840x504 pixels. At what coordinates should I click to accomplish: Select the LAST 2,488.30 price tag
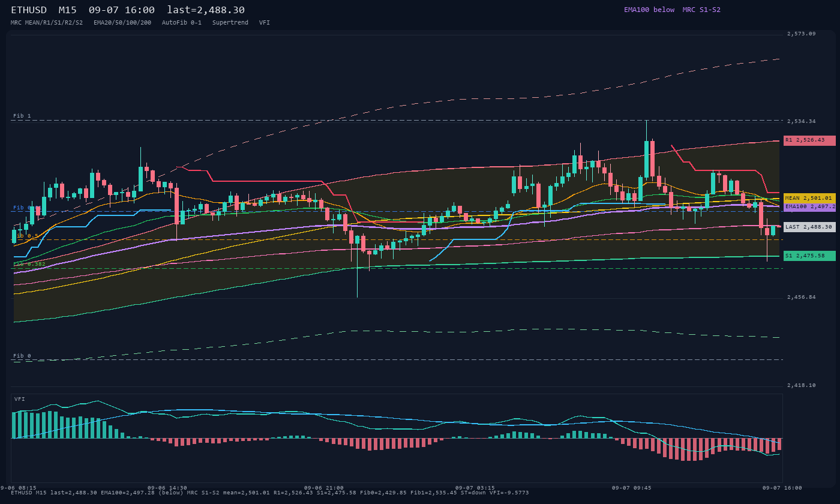[809, 227]
